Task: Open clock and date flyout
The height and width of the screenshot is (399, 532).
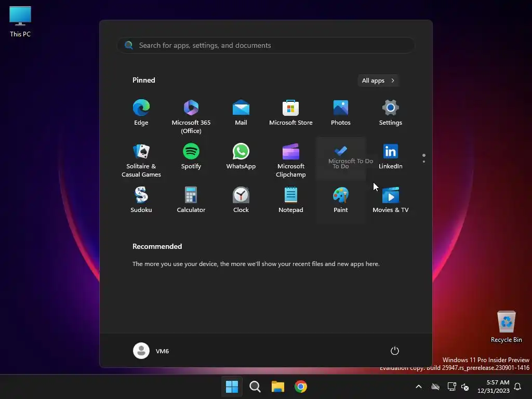Action: click(x=494, y=387)
